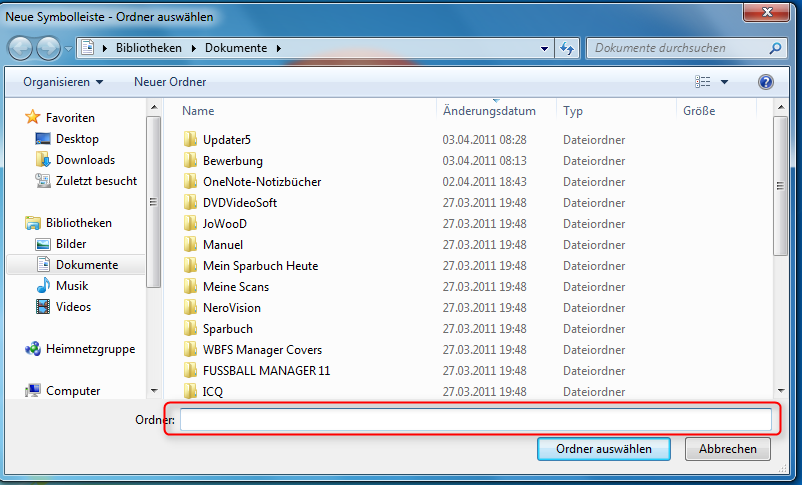Select the NeroVision folder icon

click(x=190, y=307)
